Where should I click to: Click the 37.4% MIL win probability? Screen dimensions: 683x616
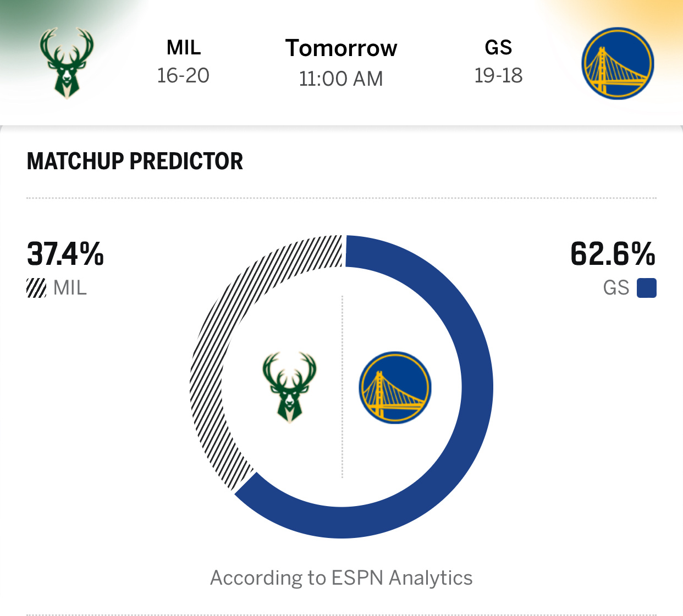pyautogui.click(x=65, y=254)
